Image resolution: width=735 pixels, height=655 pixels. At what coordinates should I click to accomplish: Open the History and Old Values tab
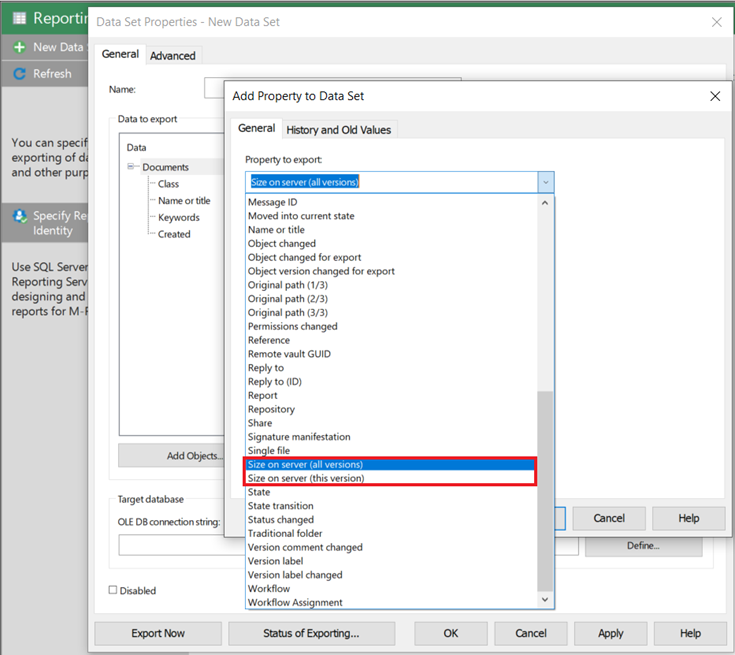tap(339, 129)
